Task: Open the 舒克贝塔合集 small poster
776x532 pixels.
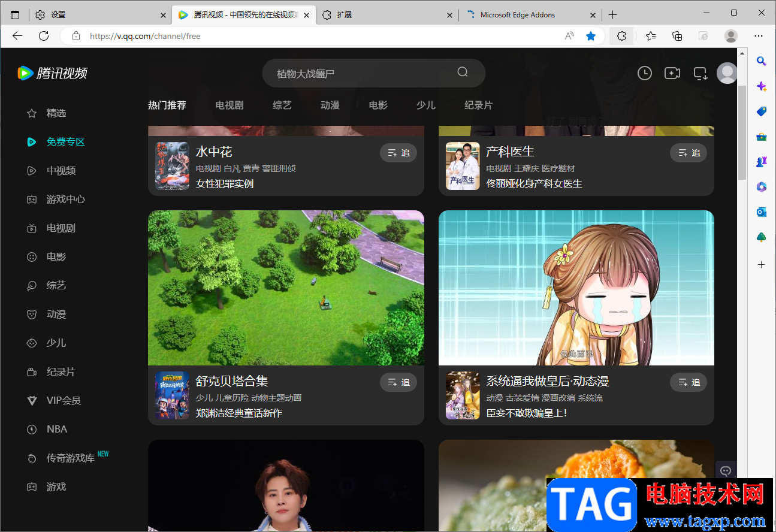Action: click(172, 395)
